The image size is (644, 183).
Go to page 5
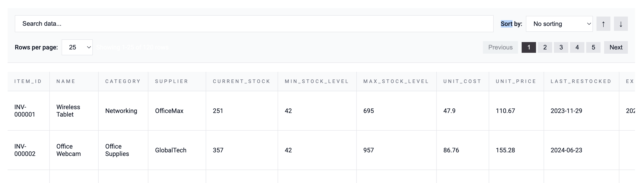593,47
